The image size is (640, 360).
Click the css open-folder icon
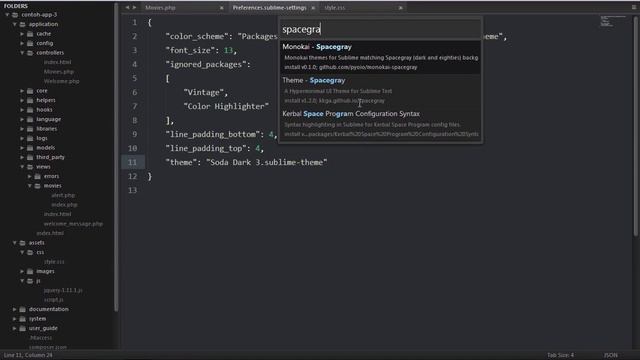[30, 252]
